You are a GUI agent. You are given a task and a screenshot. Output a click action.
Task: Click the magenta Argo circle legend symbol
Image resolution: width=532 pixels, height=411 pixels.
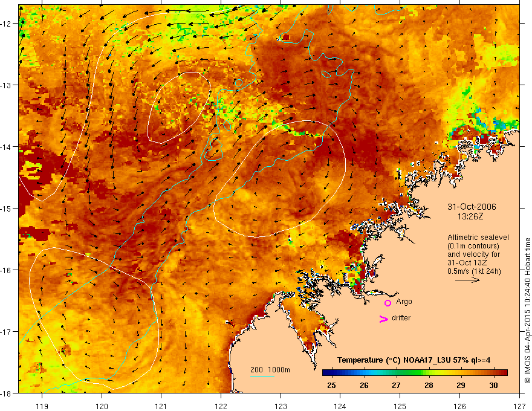[388, 303]
